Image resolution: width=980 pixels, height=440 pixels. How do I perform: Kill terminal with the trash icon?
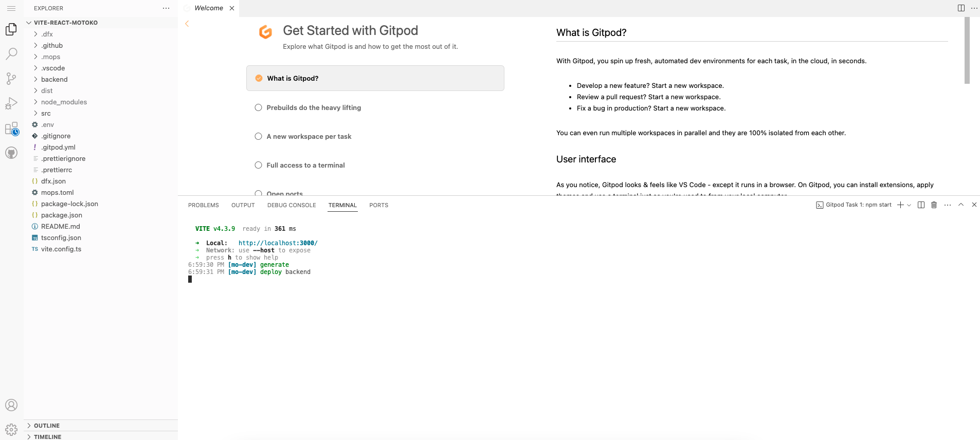pos(934,205)
